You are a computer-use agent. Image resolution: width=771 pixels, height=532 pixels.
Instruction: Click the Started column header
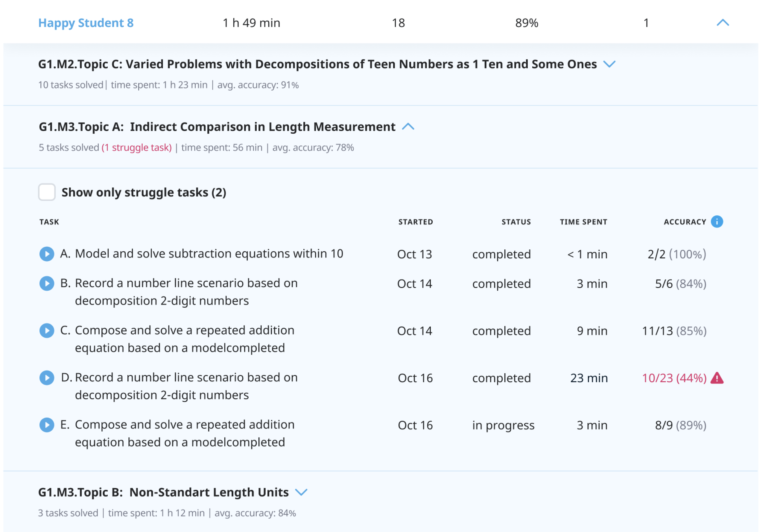[x=416, y=222]
